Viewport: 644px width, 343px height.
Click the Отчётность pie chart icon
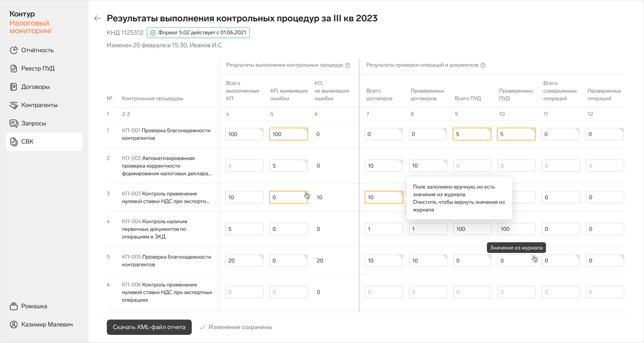(x=14, y=50)
